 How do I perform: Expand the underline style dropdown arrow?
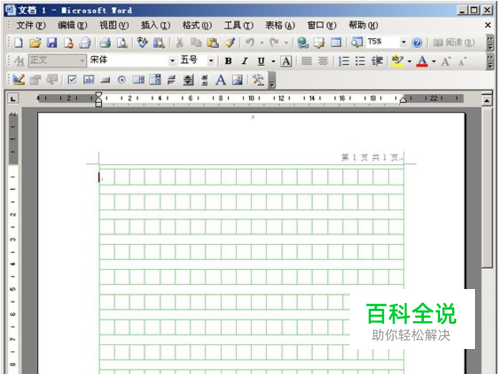point(273,61)
